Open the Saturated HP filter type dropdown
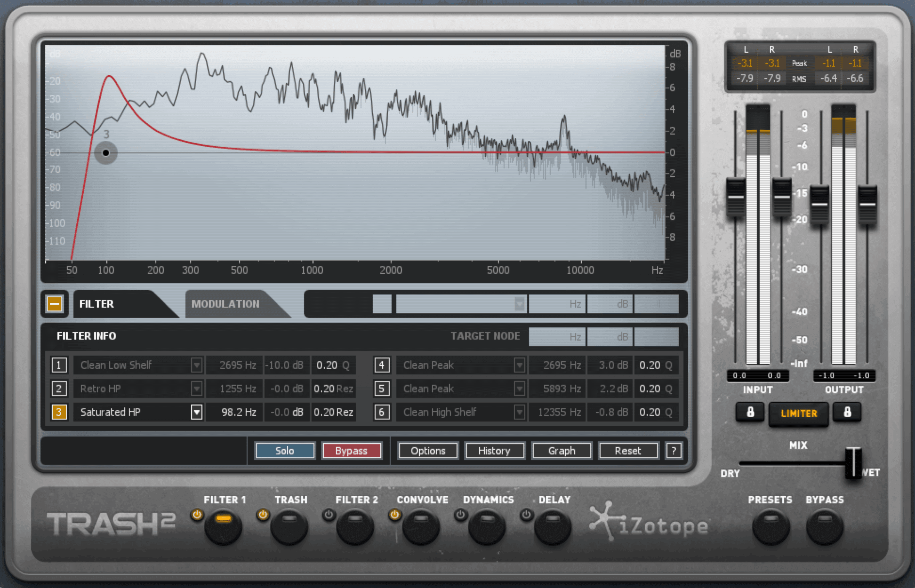 click(x=197, y=412)
